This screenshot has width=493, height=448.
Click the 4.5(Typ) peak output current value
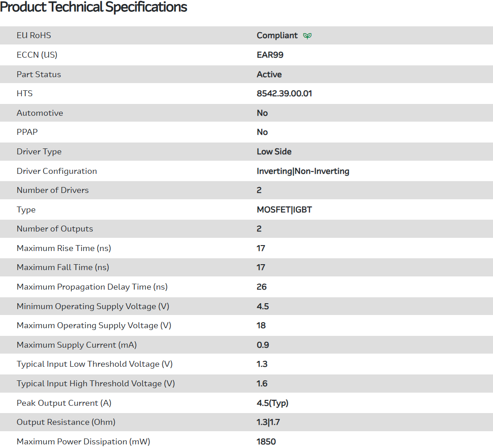tap(273, 403)
